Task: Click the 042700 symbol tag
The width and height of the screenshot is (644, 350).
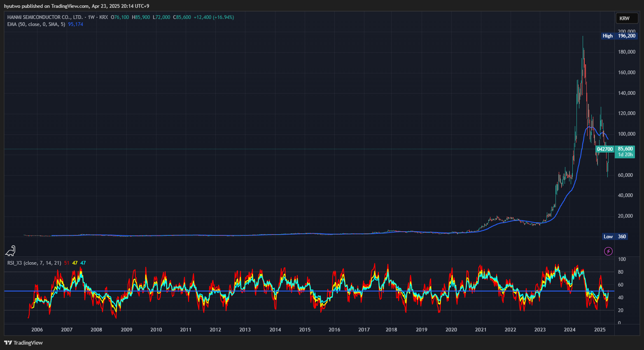Action: [x=605, y=149]
